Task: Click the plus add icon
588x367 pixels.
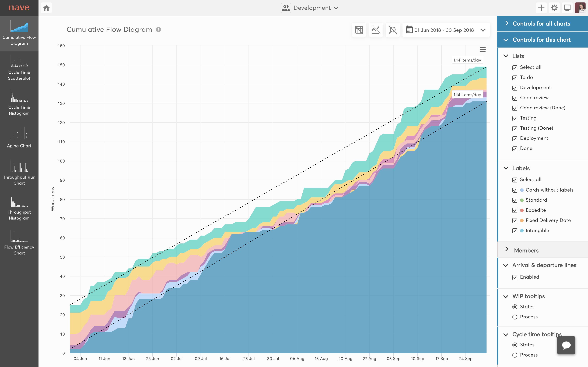Action: 541,8
